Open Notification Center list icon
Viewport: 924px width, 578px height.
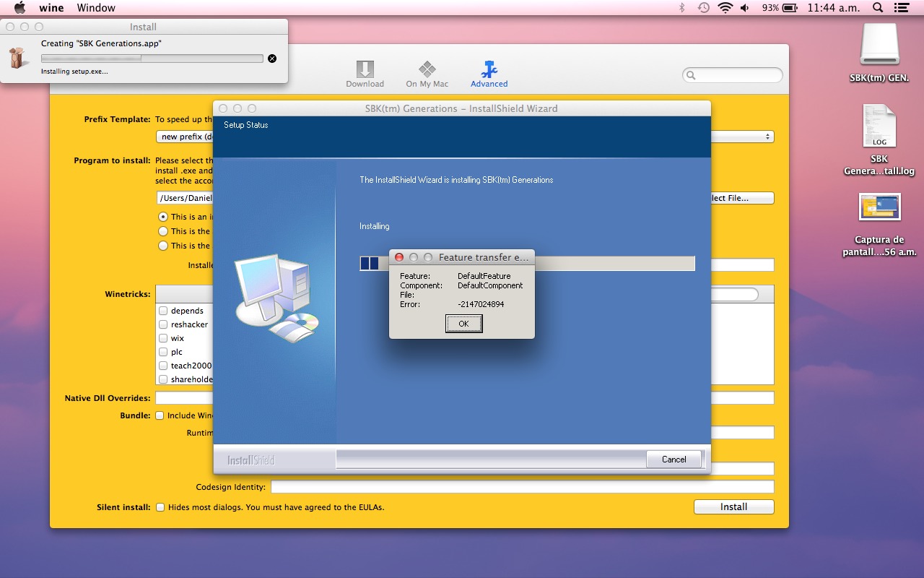click(x=902, y=8)
